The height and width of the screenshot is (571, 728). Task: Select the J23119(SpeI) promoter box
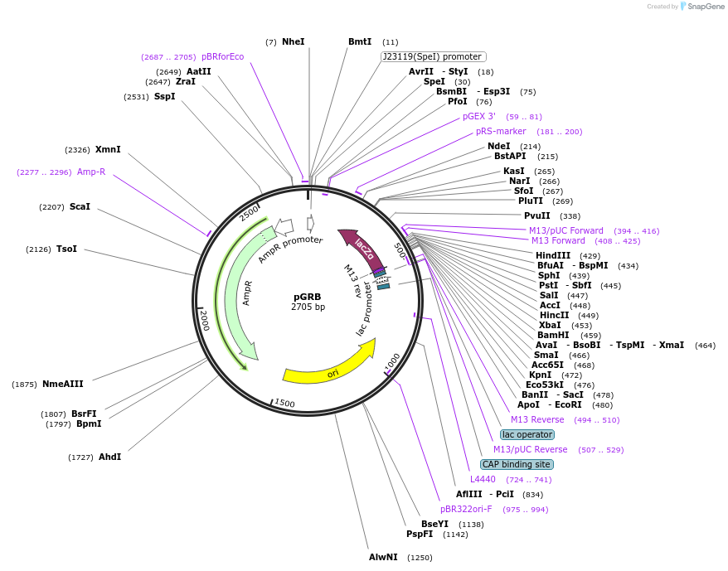432,57
